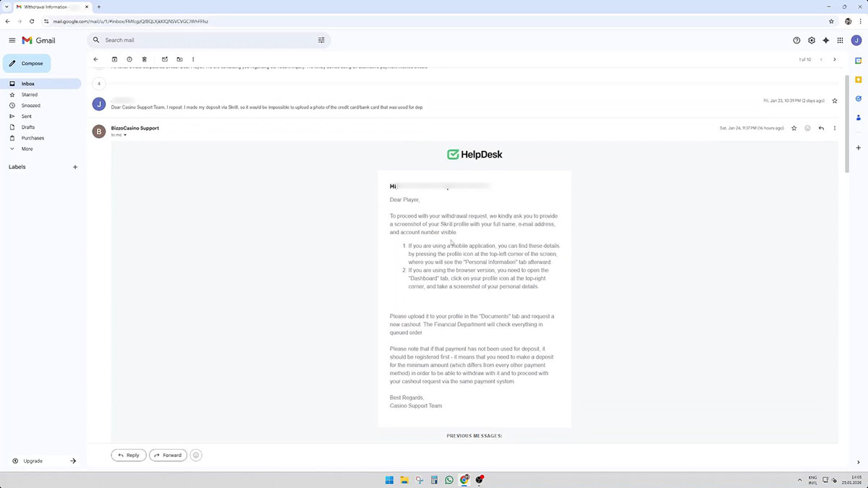The height and width of the screenshot is (488, 868).
Task: Click the Compose button
Action: coord(27,64)
